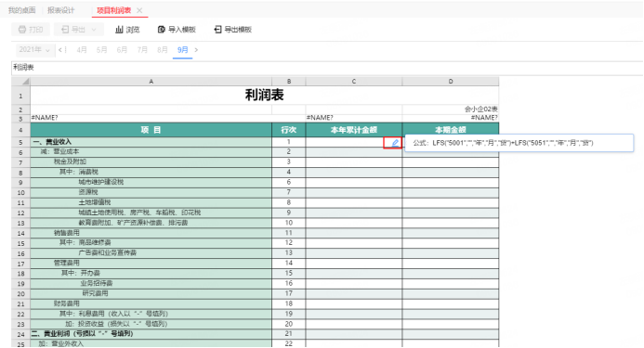Image resolution: width=644 pixels, height=348 pixels.
Task: Select column C header
Action: coord(354,82)
